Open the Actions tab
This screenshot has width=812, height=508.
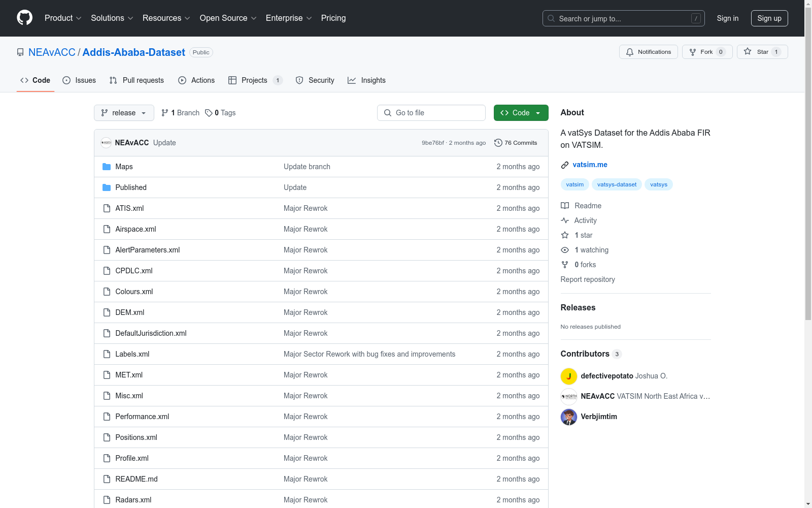[196, 80]
